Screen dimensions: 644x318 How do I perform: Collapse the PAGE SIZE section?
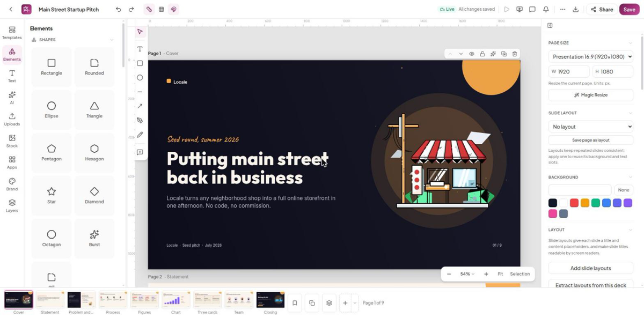tap(631, 43)
